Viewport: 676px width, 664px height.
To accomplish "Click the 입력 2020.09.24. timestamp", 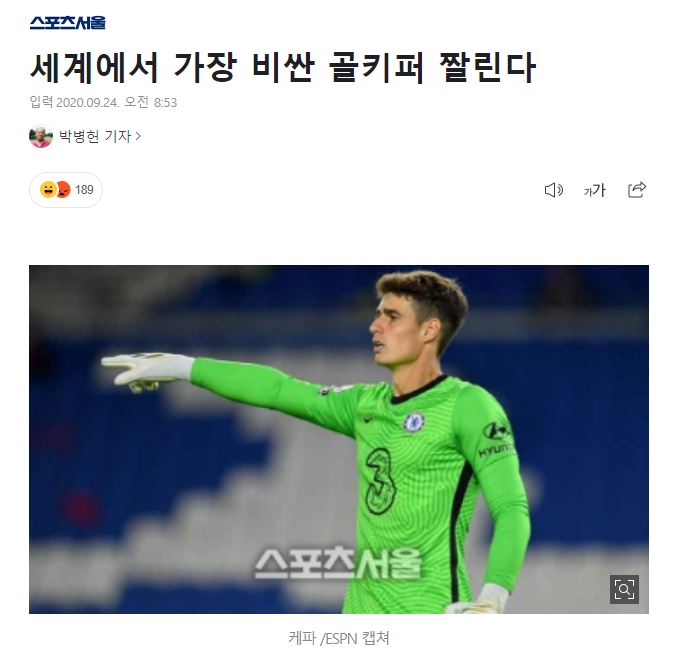I will click(103, 102).
